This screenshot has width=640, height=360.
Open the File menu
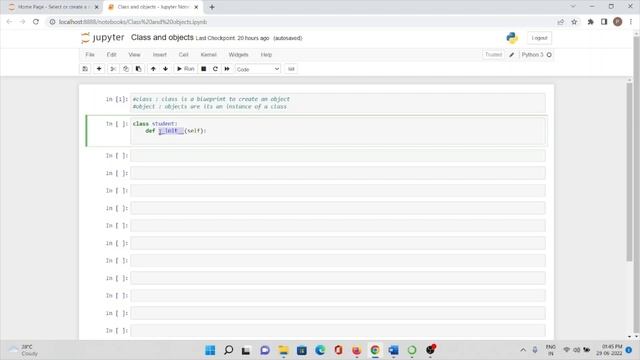tap(90, 55)
